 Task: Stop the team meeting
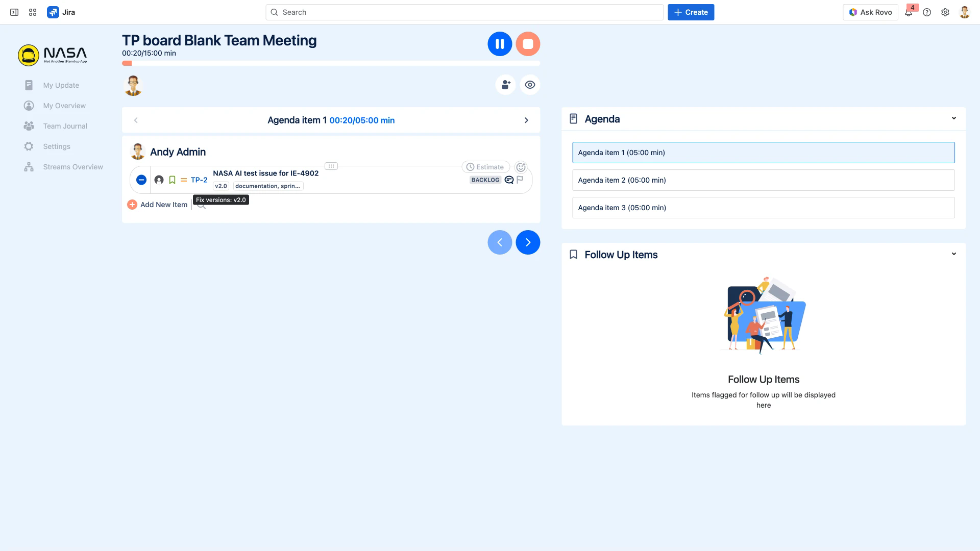point(528,44)
